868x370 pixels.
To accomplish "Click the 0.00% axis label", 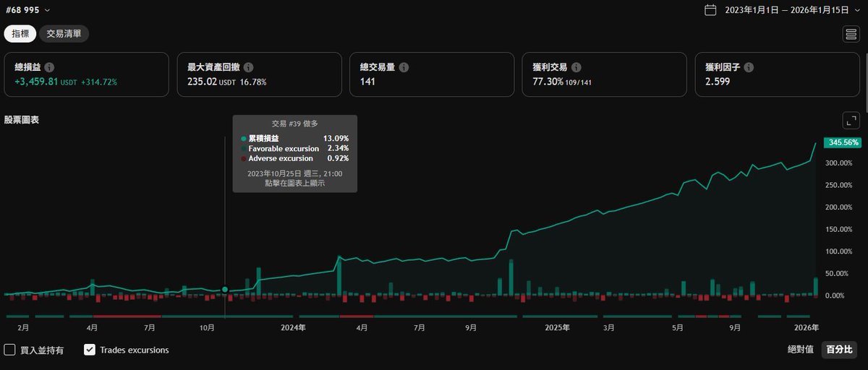I will pyautogui.click(x=836, y=296).
